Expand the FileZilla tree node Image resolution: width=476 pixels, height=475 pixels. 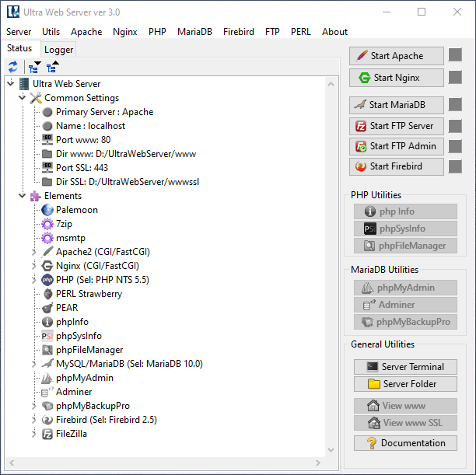pos(33,434)
